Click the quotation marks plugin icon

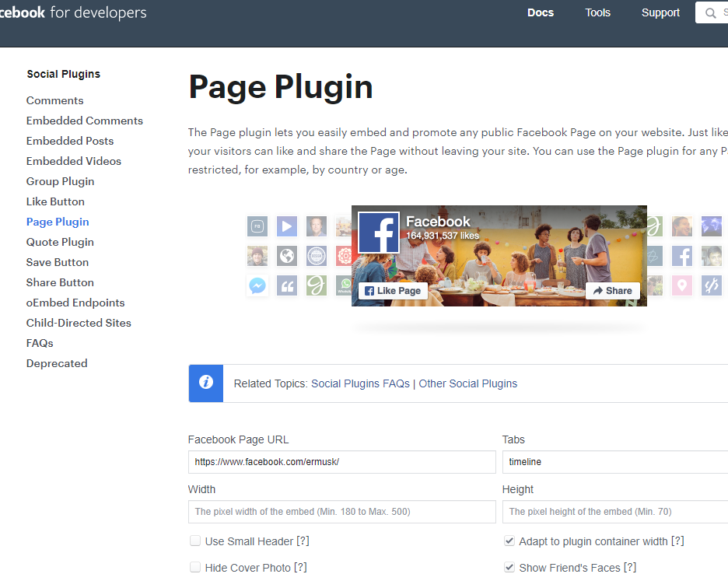click(x=286, y=285)
